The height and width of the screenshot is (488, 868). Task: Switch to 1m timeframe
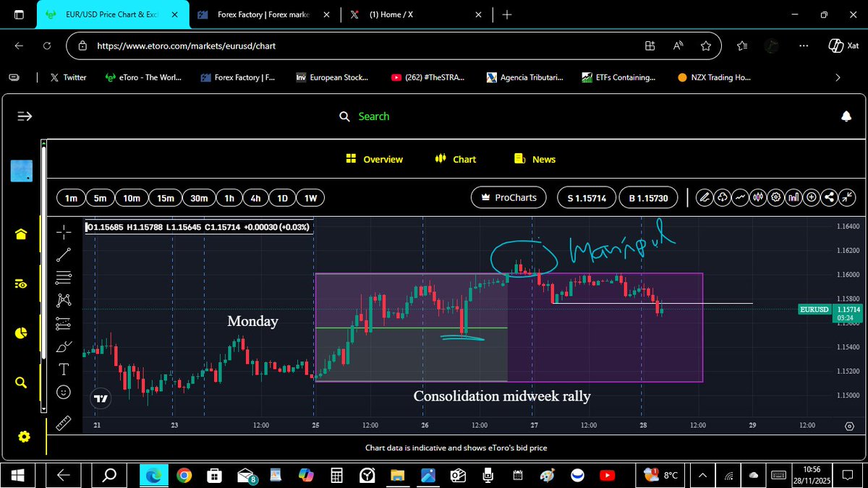pos(71,198)
